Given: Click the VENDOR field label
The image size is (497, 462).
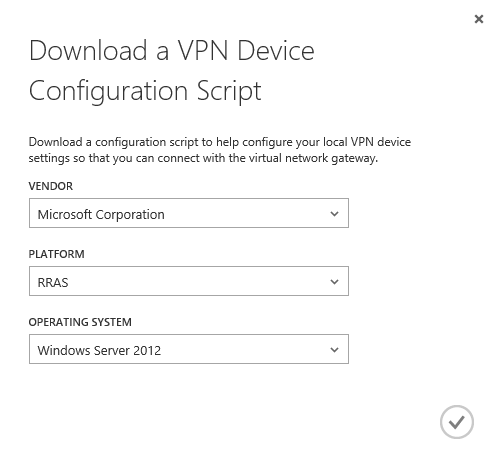Looking at the screenshot, I should coord(51,186).
